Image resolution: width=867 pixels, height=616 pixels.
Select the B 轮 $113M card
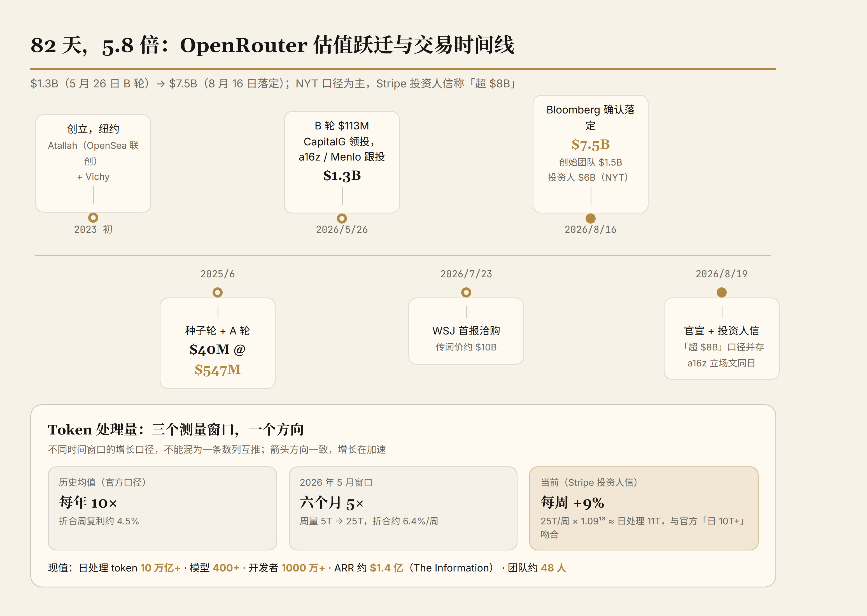click(x=342, y=162)
